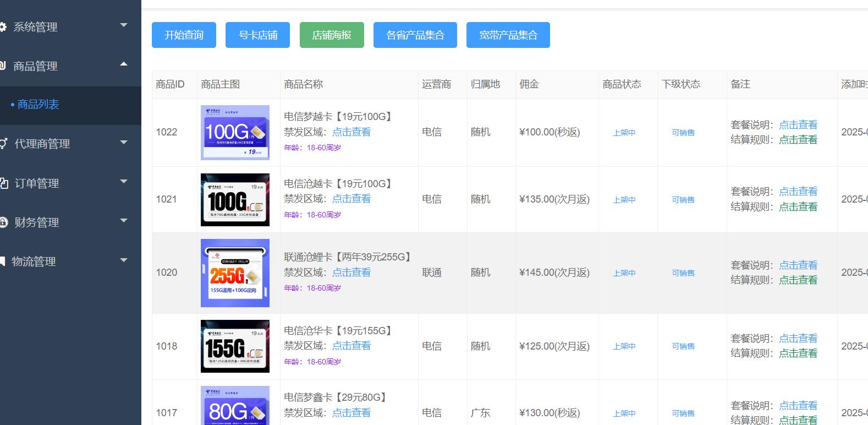Collapse the 商品管理 menu arrow

tap(124, 64)
